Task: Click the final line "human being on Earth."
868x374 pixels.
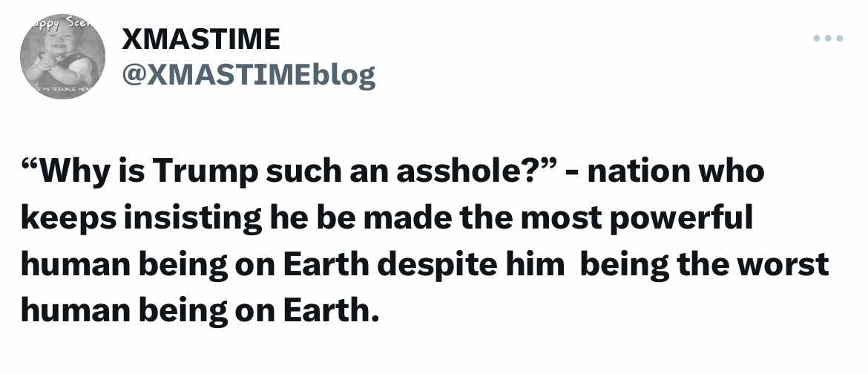Action: coord(200,312)
